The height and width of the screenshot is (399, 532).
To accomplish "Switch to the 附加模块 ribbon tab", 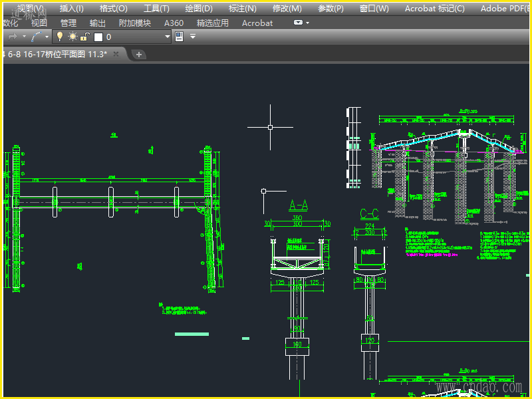I will pos(135,23).
